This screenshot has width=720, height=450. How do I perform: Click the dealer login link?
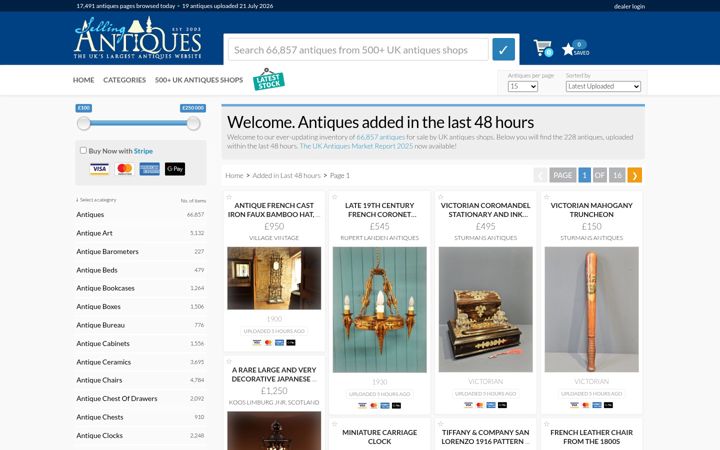tap(629, 6)
